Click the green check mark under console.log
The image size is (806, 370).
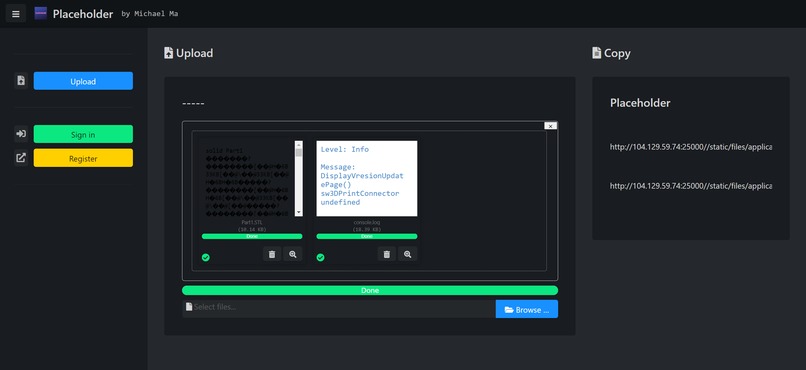click(x=320, y=257)
